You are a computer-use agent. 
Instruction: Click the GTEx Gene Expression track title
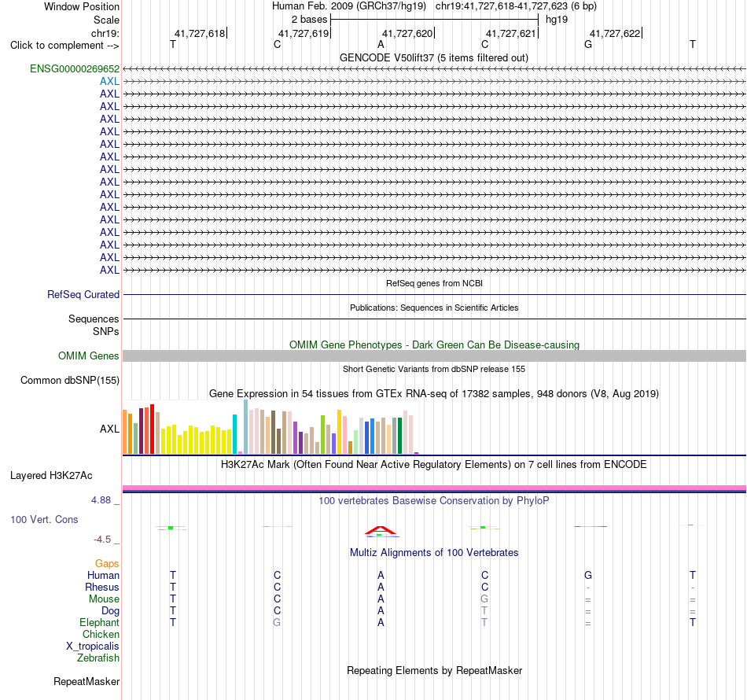pos(434,393)
